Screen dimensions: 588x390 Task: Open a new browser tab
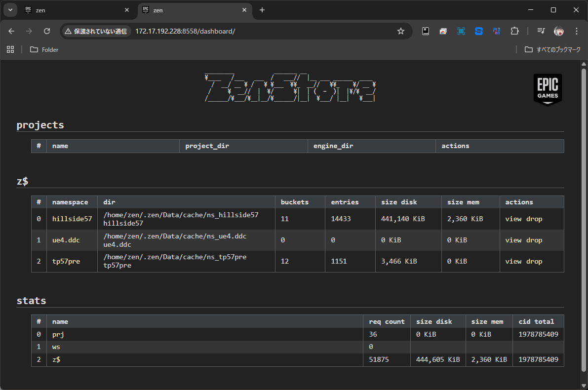pyautogui.click(x=262, y=10)
